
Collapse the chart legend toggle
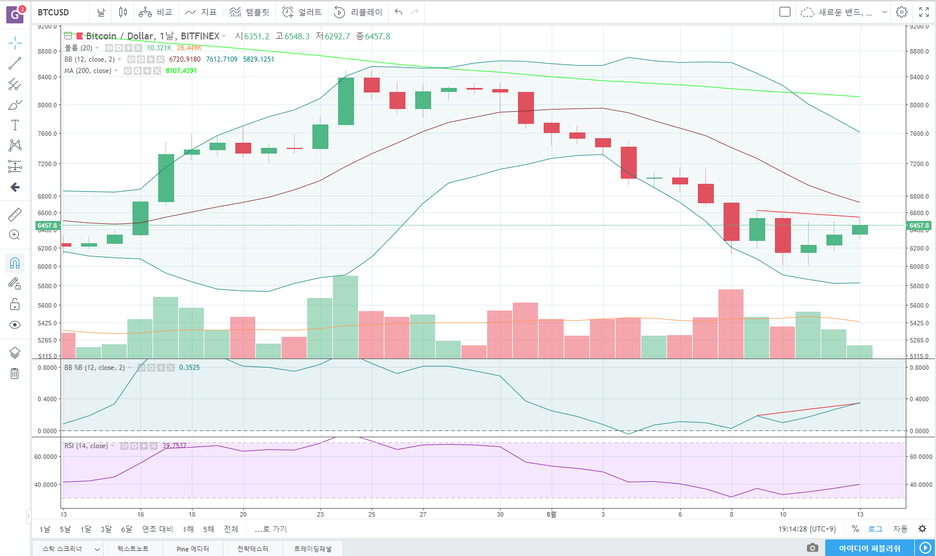[x=68, y=36]
